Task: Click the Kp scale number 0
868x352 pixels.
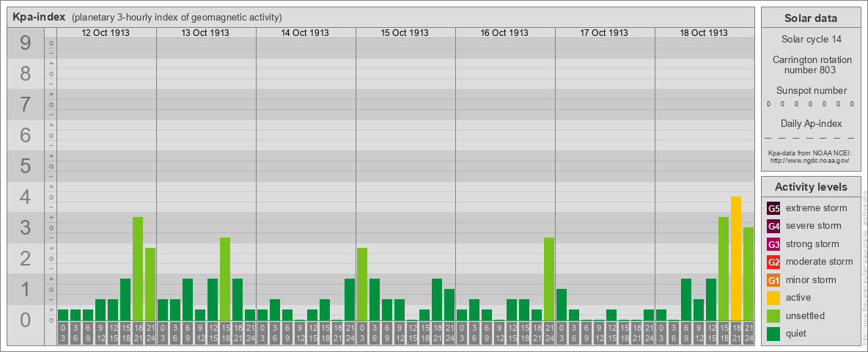Action: click(x=26, y=320)
